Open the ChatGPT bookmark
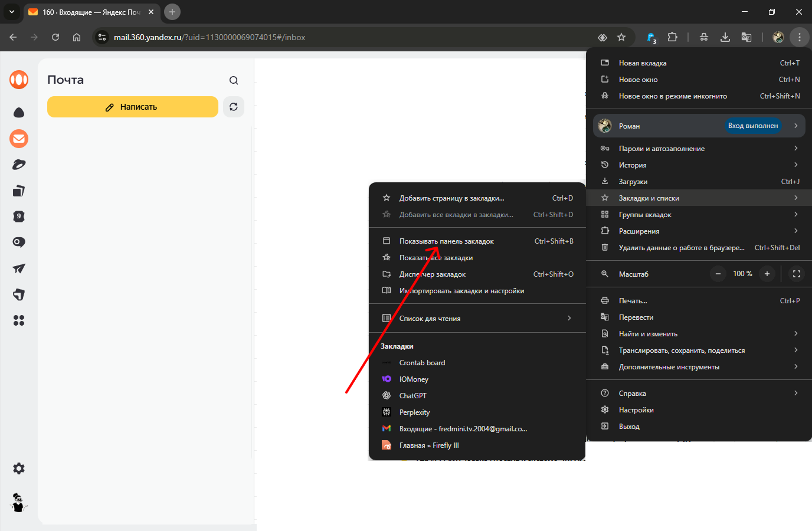This screenshot has width=812, height=531. 412,396
